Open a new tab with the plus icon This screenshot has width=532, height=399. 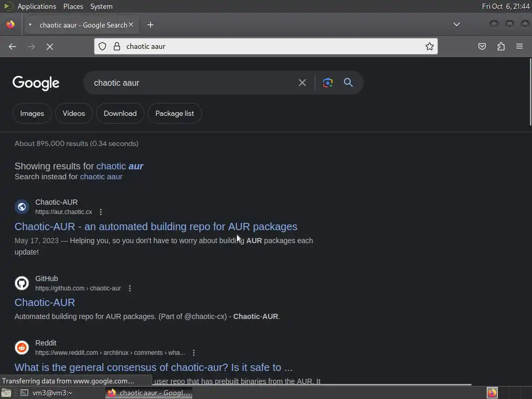coord(150,25)
